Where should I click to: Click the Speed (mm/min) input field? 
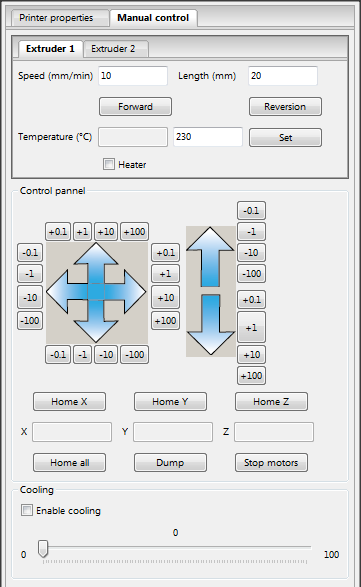(x=133, y=76)
